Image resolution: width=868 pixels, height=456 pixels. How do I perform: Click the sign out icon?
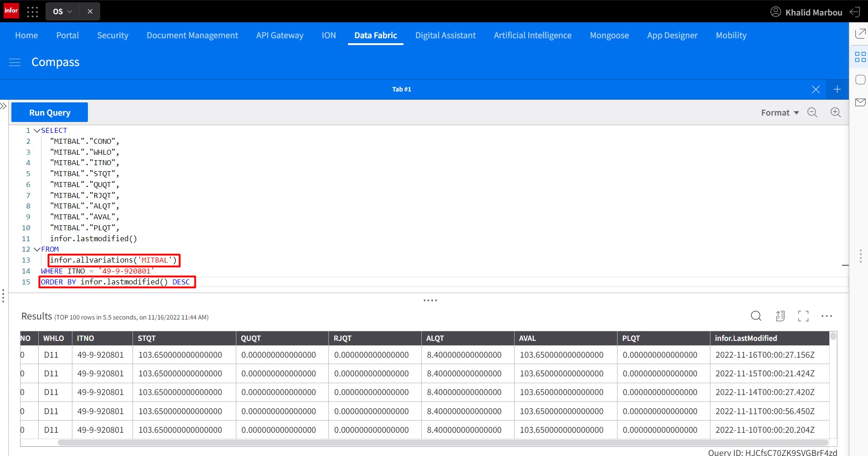855,12
